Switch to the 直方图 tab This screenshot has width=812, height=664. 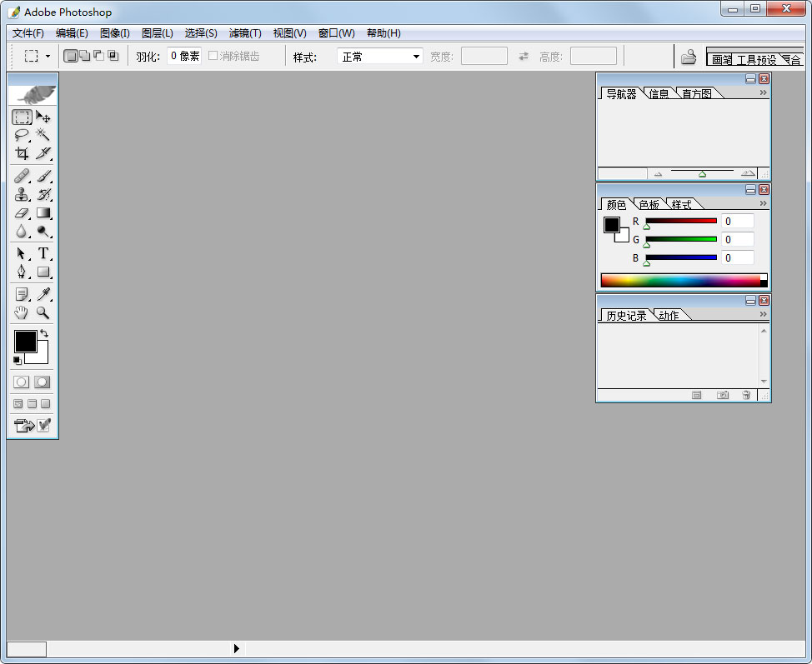(696, 93)
